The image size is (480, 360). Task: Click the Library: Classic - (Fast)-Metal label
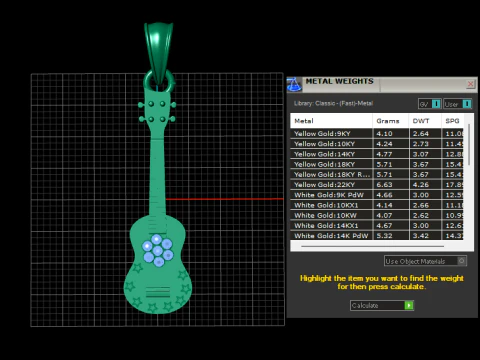click(x=333, y=103)
